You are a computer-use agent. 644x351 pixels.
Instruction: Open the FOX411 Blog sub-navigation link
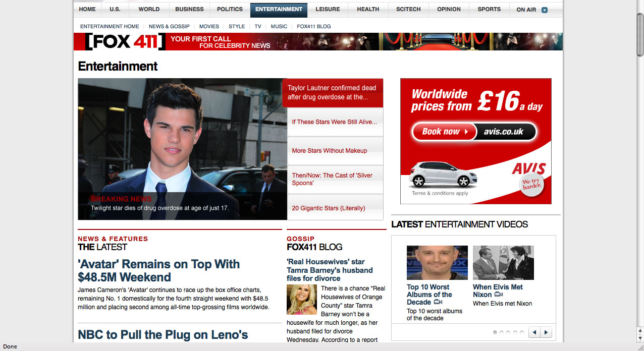[x=314, y=26]
